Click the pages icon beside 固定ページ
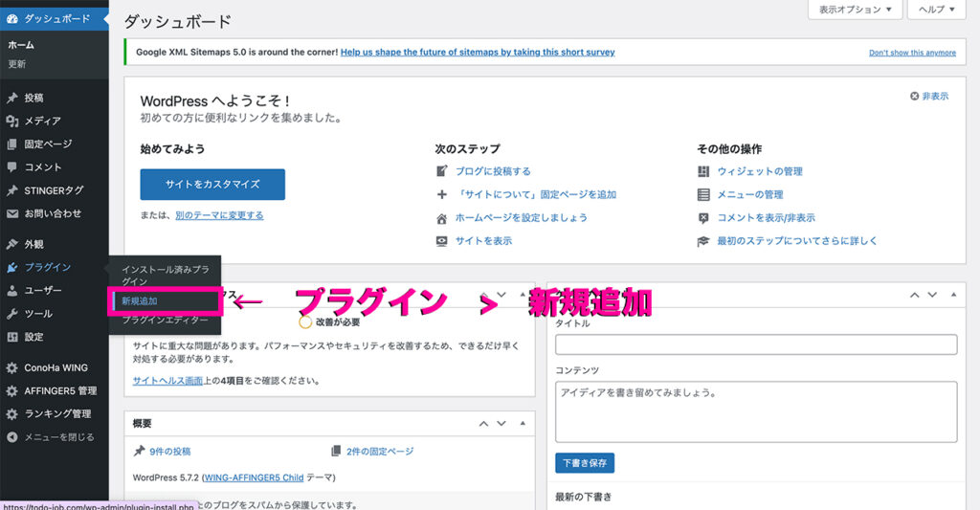The height and width of the screenshot is (510, 980). [x=11, y=144]
